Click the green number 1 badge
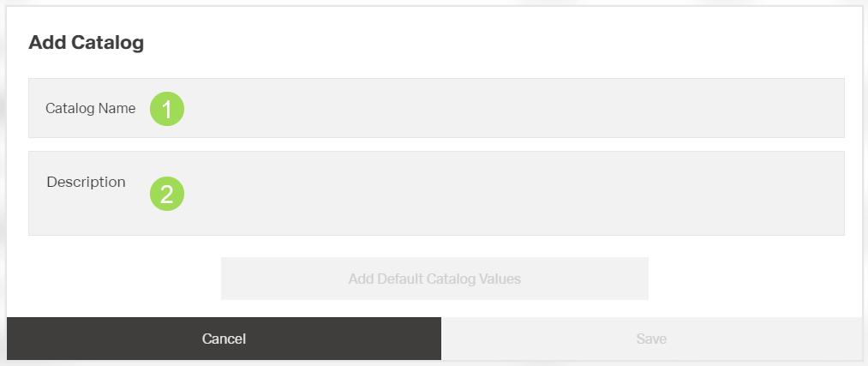 click(x=167, y=109)
